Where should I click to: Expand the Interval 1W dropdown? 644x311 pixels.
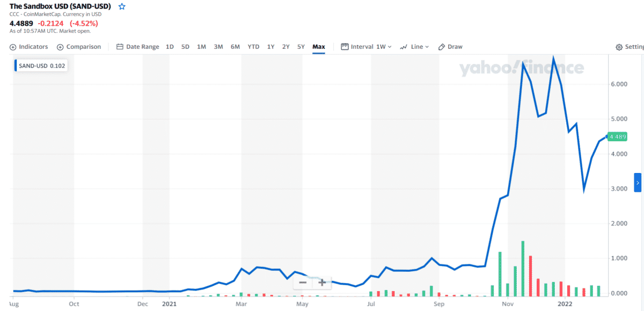click(367, 47)
